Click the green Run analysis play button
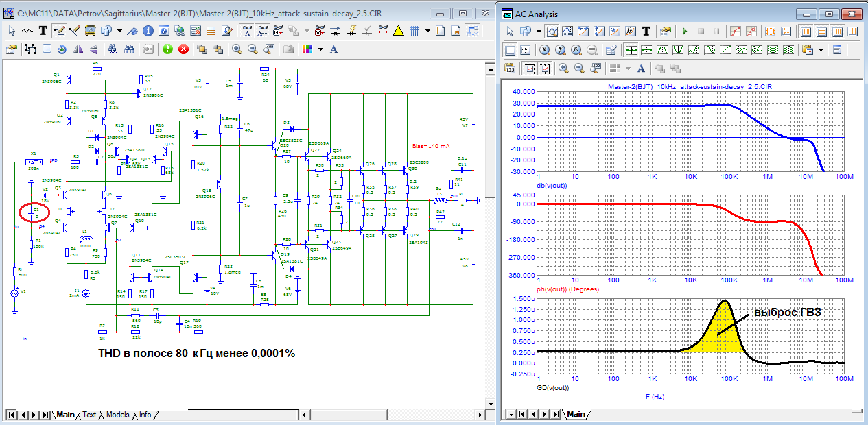Screen dimensions: 868x425 [x=684, y=32]
